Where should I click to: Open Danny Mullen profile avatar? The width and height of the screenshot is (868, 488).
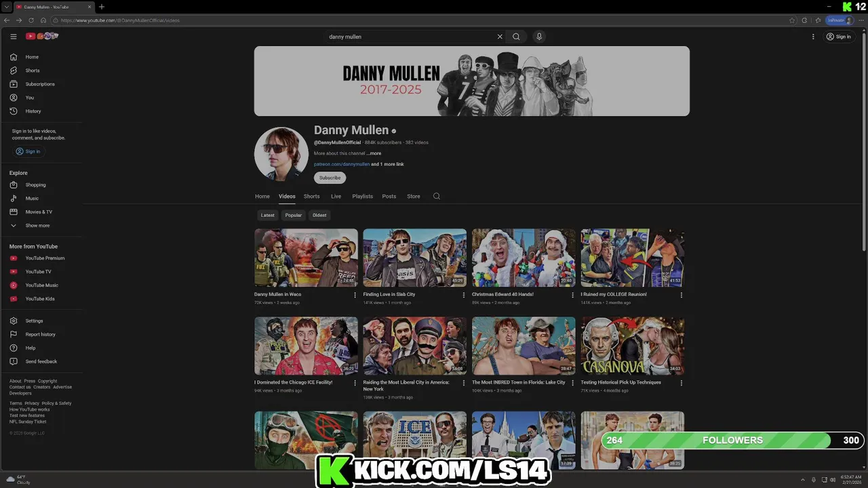[x=281, y=154]
